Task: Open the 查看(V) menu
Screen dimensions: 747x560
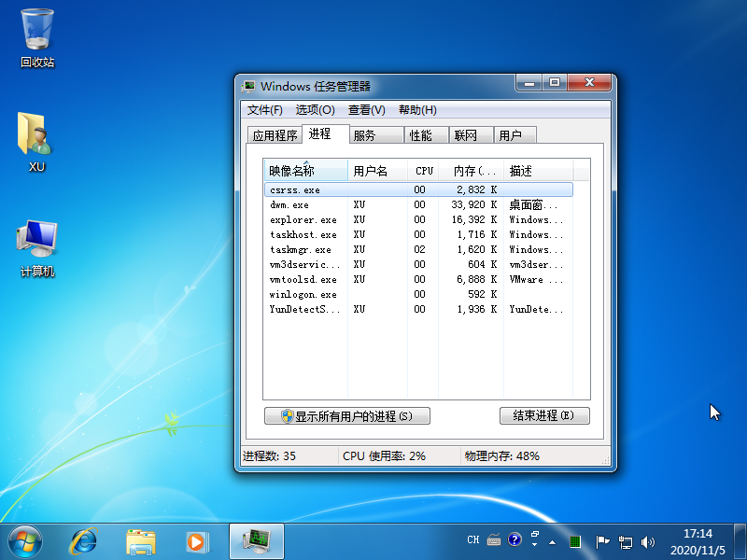Action: pos(366,110)
